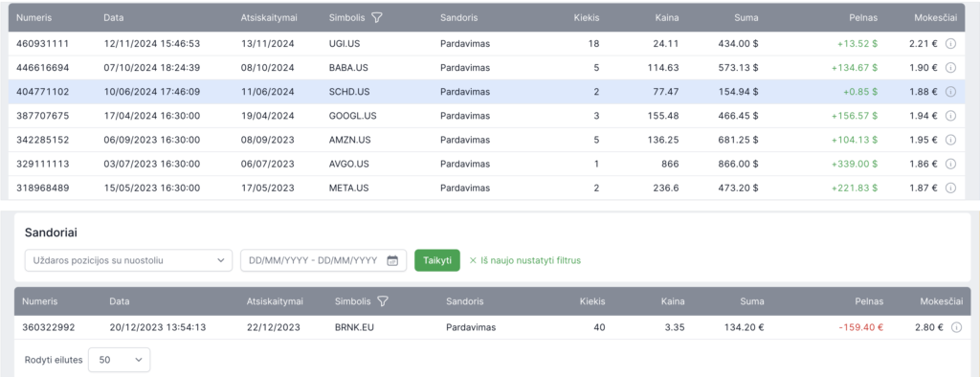Reset filters via 'Iš naujo nustatyti filtrus'

[x=525, y=260]
